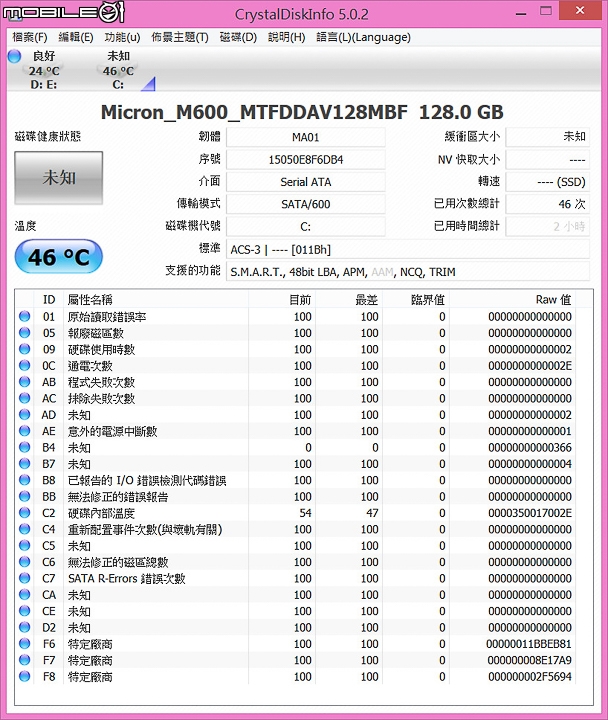Click the status dot for attribute 01
Viewport: 608px width, 720px height.
(25, 316)
